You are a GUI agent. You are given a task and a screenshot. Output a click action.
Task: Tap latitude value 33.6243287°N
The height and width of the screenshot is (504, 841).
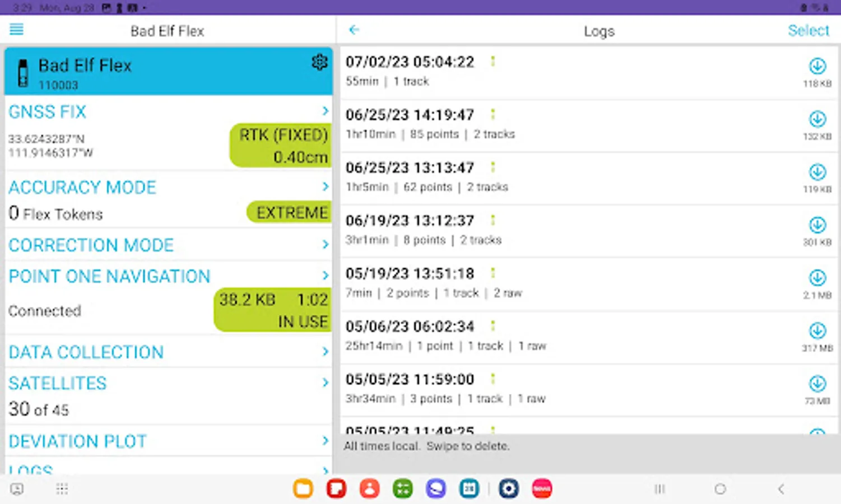[46, 138]
